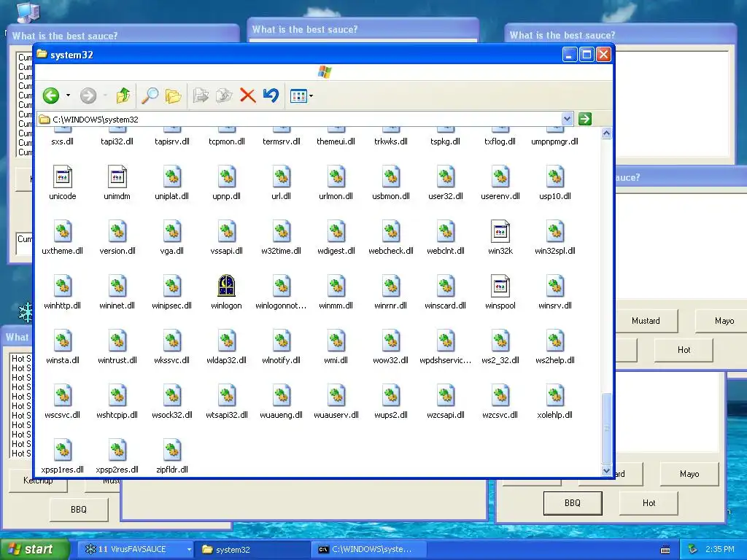Click Mayo button above the bottom-right Hot button
The image size is (747, 560).
689,474
